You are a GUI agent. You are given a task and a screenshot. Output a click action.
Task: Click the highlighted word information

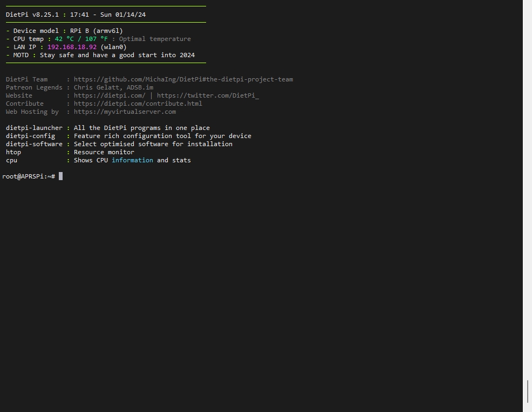coord(132,160)
